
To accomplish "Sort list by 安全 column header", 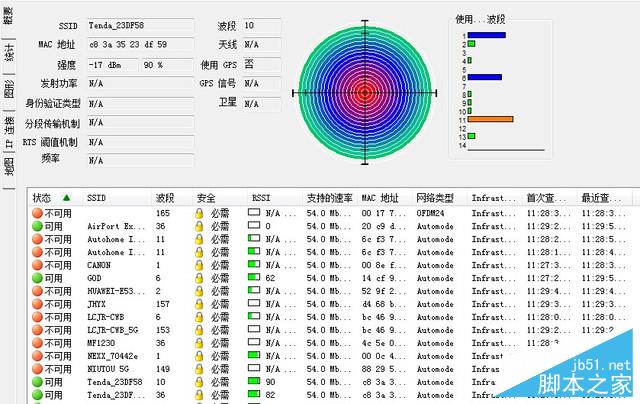I will (206, 198).
